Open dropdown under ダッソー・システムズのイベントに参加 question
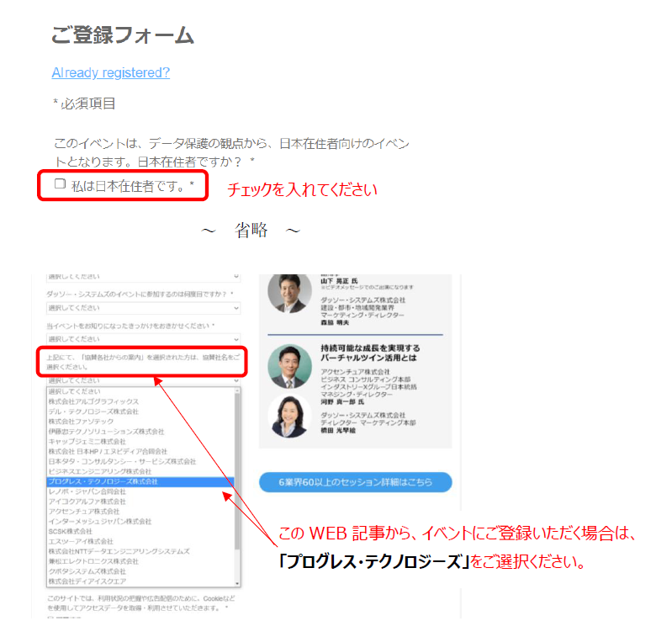The height and width of the screenshot is (637, 672). (143, 308)
